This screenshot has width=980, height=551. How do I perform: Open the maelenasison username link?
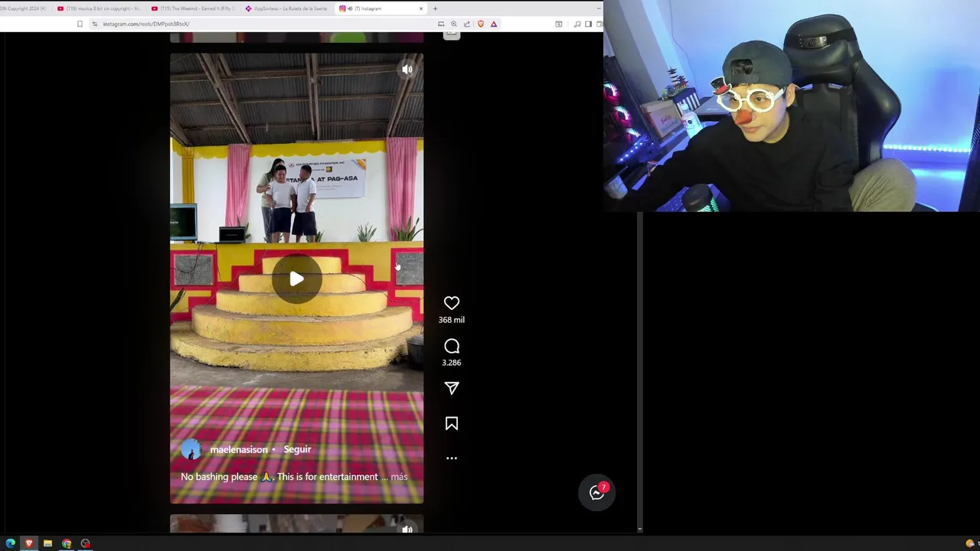(x=239, y=450)
